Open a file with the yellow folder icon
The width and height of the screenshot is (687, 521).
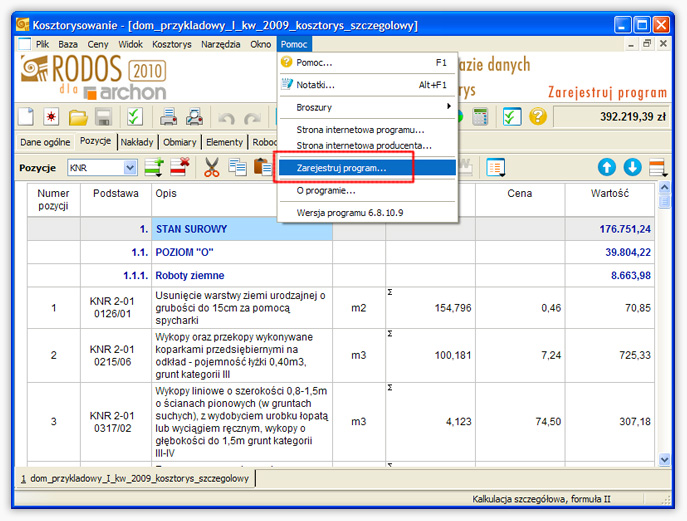tap(78, 117)
